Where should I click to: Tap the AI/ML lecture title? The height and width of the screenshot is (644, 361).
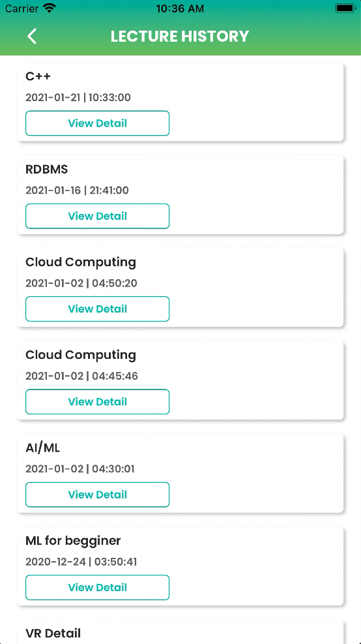[42, 448]
